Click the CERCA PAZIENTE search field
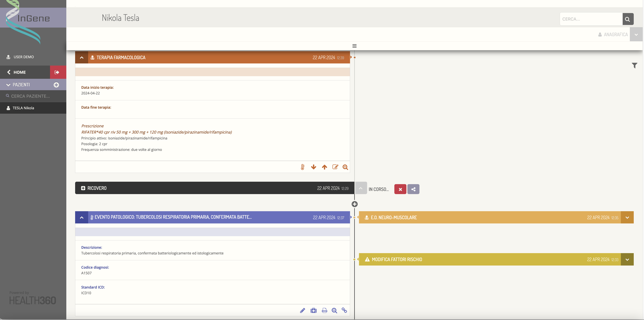Viewport: 644px width, 320px height. point(33,96)
